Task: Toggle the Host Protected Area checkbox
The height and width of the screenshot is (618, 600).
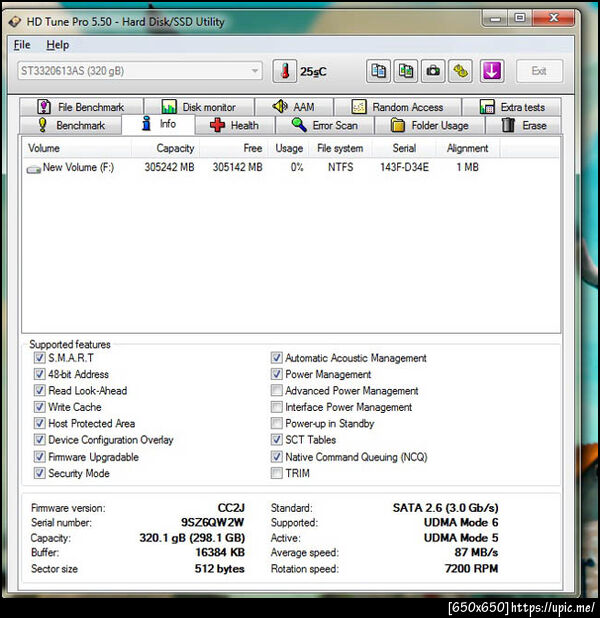Action: pos(39,423)
